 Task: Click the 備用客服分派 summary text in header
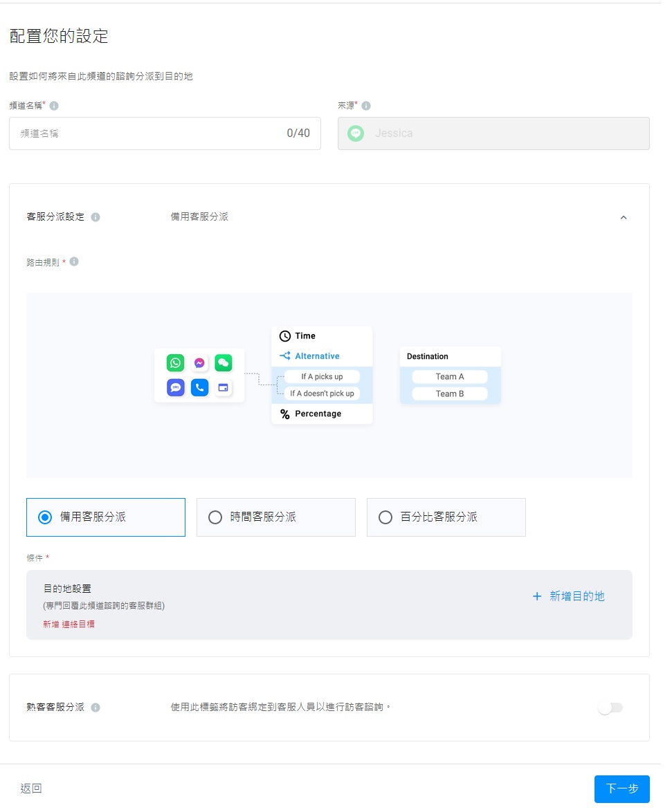point(199,216)
